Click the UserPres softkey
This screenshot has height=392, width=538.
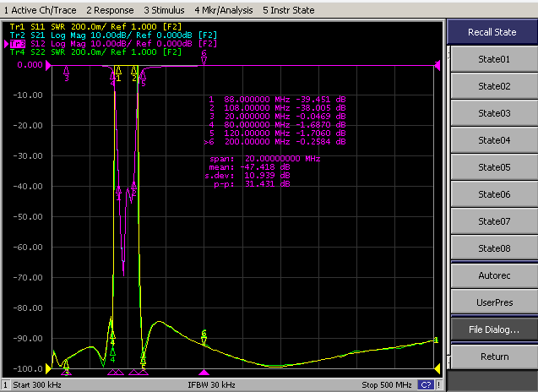tap(494, 302)
